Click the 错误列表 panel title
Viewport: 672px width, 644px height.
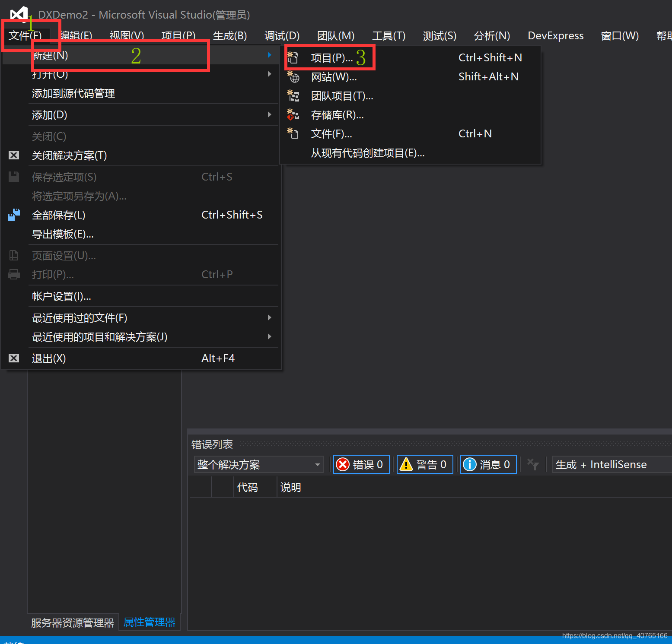(212, 444)
